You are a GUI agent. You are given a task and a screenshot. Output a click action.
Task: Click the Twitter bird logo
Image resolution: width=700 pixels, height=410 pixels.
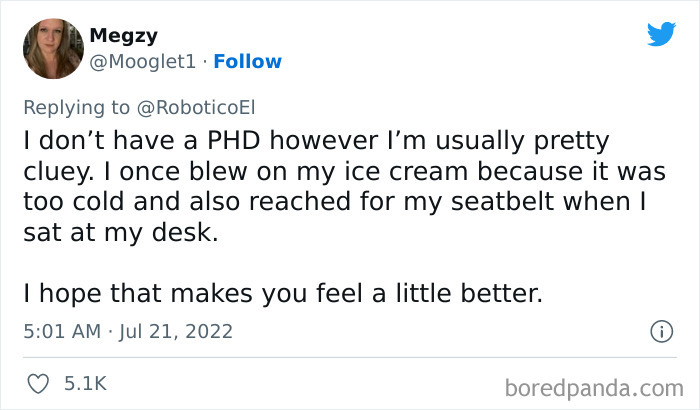coord(661,35)
